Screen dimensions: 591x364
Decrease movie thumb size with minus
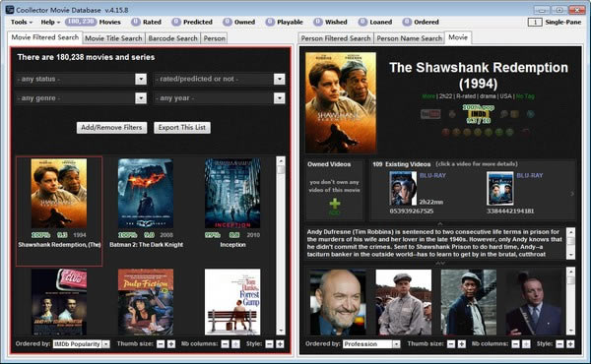tap(161, 344)
